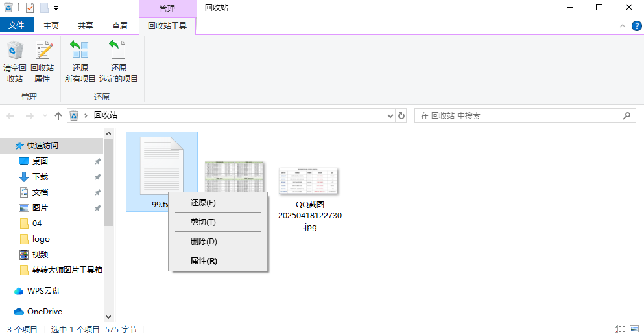Select 下载 in the Quick access sidebar
The width and height of the screenshot is (644, 335).
(40, 177)
